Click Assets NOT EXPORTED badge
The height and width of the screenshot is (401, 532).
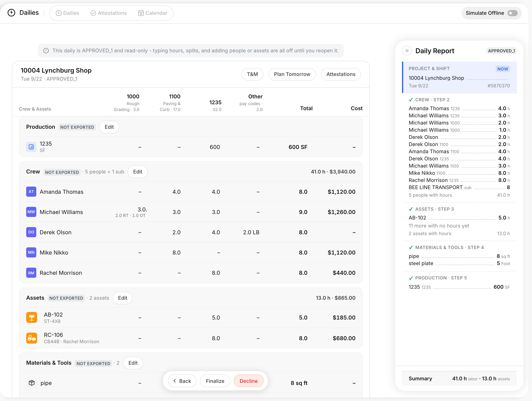pyautogui.click(x=66, y=298)
